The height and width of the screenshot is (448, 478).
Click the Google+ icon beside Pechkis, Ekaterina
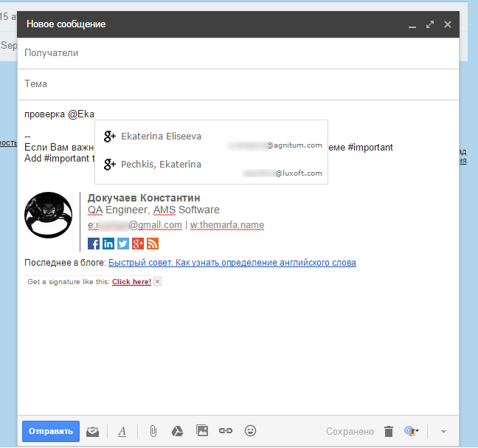[x=110, y=165]
